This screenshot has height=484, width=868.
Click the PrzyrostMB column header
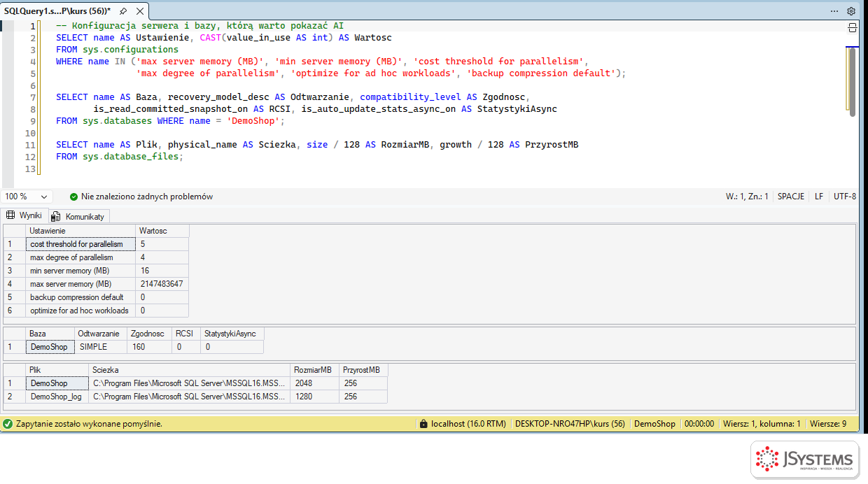pos(363,370)
